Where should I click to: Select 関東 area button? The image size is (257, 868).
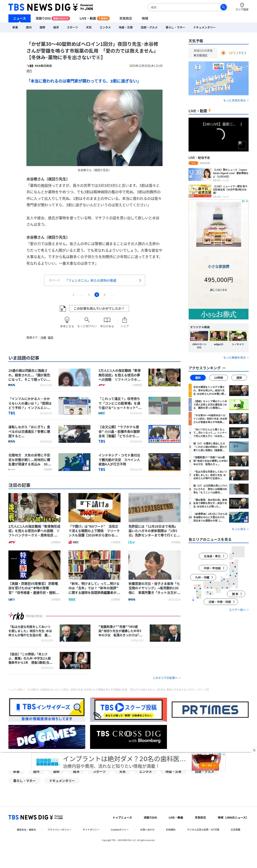coord(236,594)
